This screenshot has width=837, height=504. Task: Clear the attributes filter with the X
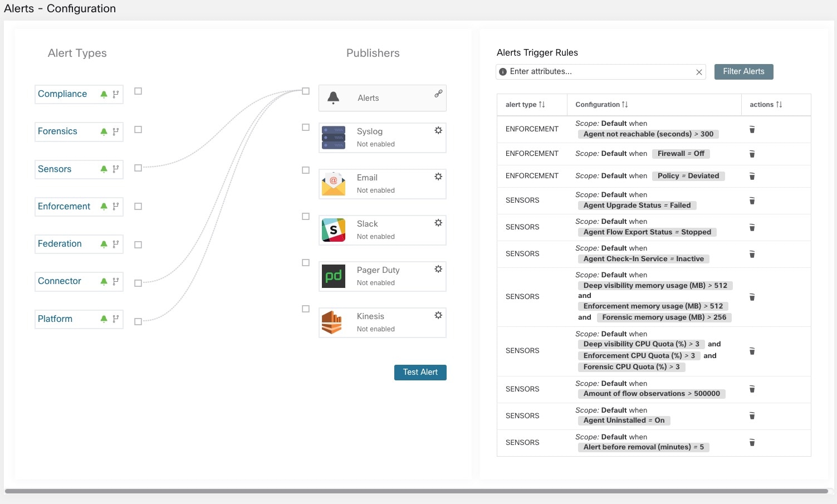(x=699, y=72)
